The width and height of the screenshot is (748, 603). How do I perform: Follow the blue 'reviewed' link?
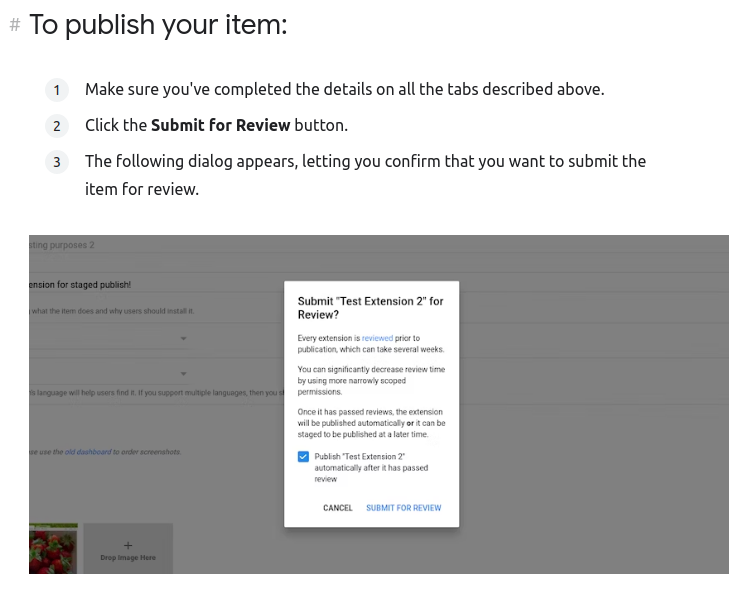click(x=377, y=339)
